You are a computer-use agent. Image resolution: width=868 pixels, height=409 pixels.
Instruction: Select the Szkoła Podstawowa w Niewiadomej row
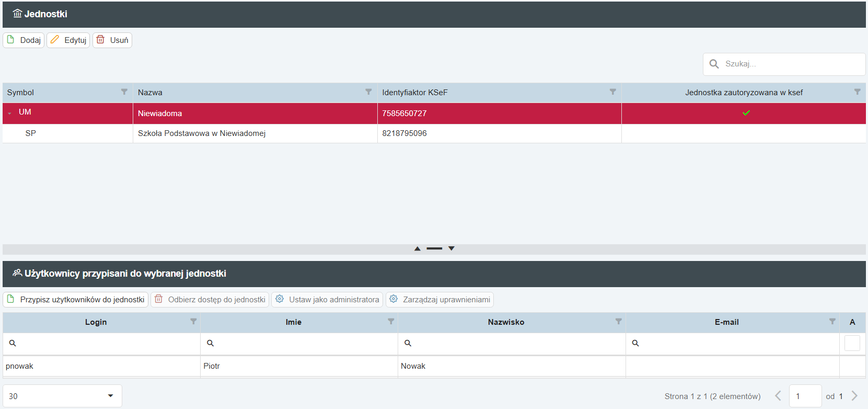[x=202, y=133]
